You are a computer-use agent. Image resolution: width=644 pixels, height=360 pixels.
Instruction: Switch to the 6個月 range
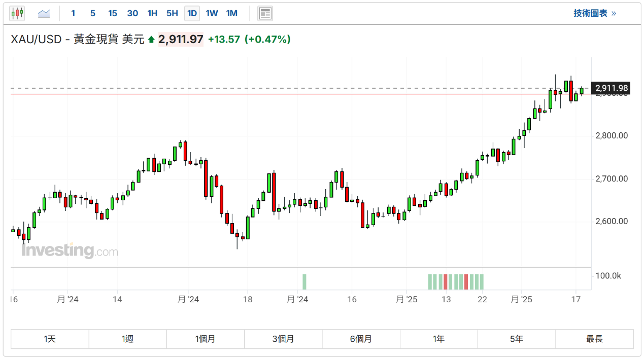pos(361,339)
